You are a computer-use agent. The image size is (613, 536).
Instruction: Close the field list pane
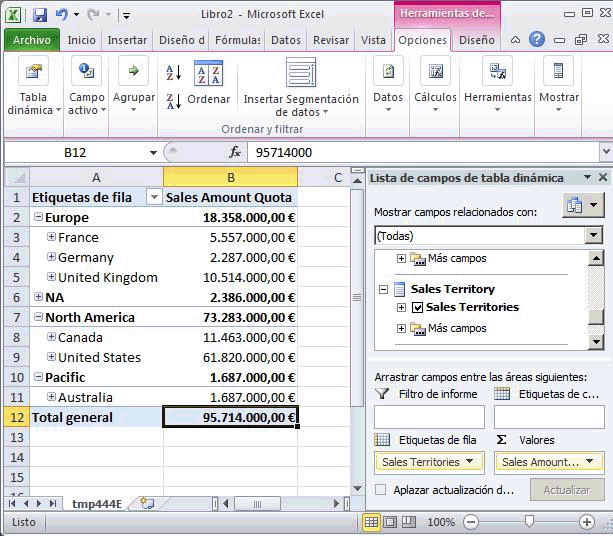pos(602,177)
